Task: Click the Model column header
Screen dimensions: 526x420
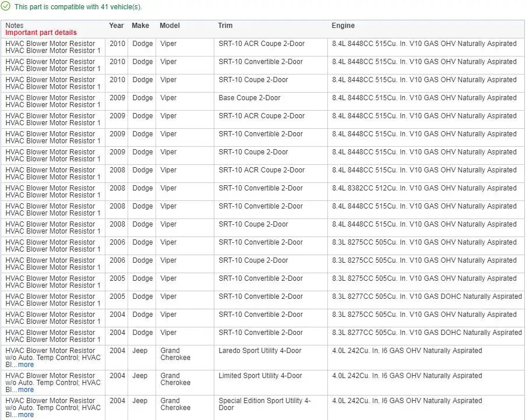Action: [x=170, y=26]
